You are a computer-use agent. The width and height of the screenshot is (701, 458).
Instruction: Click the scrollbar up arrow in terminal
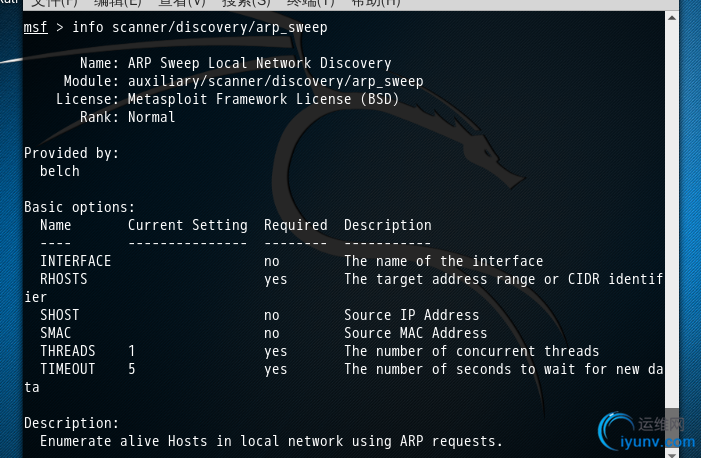tap(672, 18)
